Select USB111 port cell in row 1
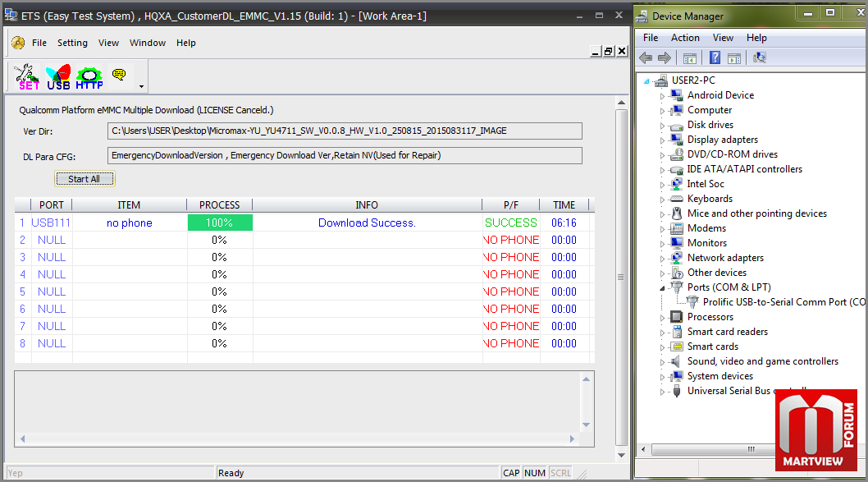868x482 pixels. (51, 223)
